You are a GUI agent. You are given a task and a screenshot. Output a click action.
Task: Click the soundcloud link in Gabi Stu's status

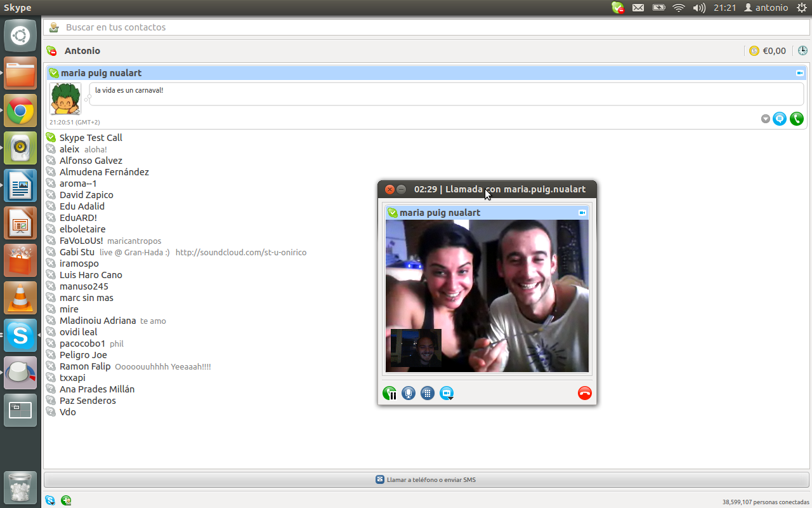tap(240, 253)
